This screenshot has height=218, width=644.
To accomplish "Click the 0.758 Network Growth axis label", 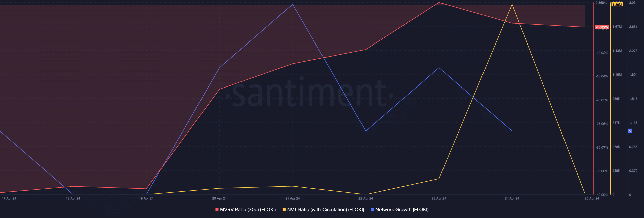I will (x=633, y=147).
